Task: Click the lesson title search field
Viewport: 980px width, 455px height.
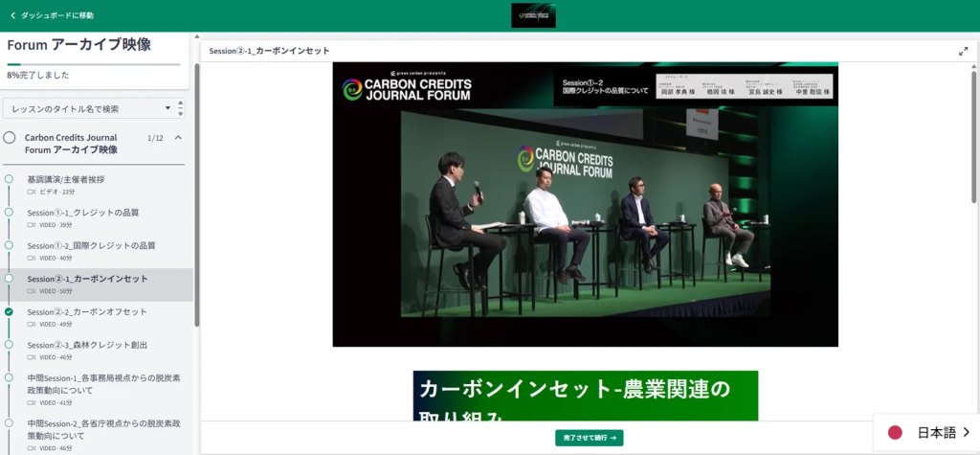Action: click(x=84, y=108)
